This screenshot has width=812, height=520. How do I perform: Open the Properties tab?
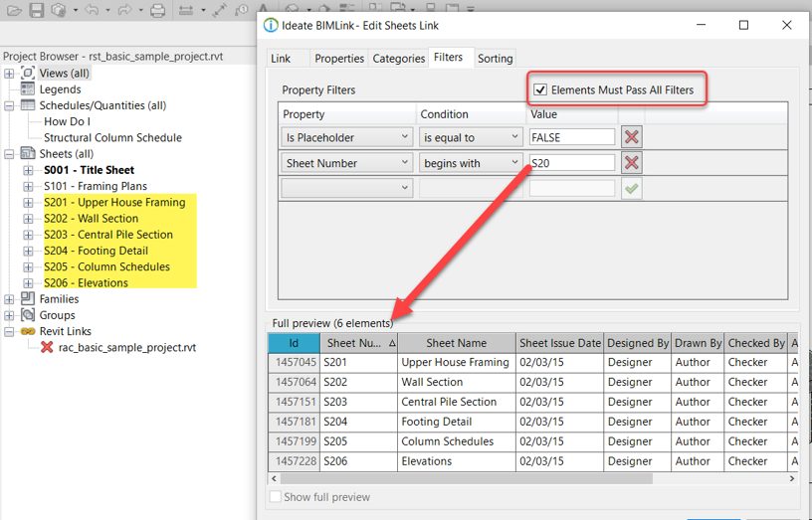coord(339,59)
